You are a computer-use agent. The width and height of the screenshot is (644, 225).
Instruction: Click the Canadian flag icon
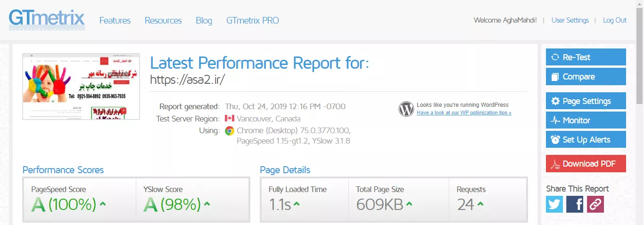pyautogui.click(x=230, y=119)
